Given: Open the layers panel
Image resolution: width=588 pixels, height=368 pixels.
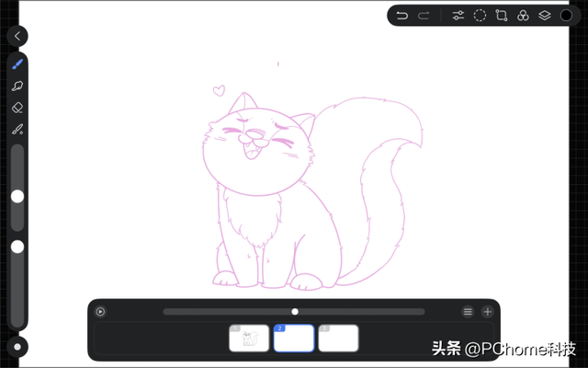Looking at the screenshot, I should coord(545,16).
